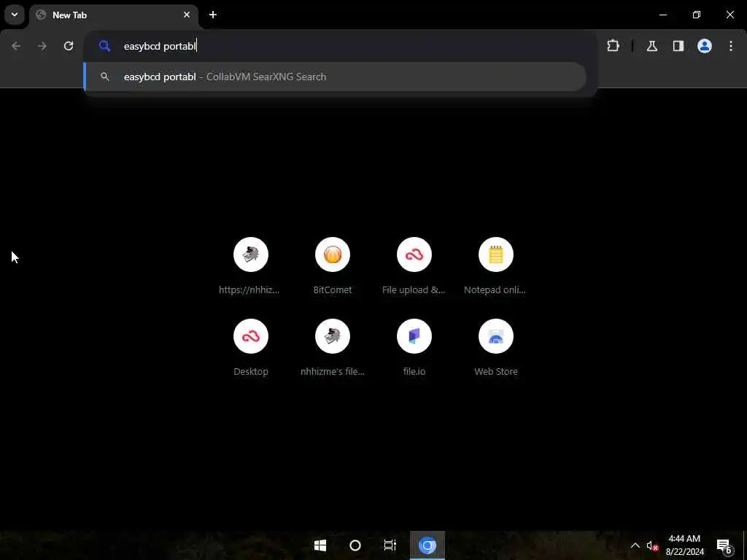Go forward with the forward arrow
This screenshot has width=747, height=560.
tap(42, 46)
